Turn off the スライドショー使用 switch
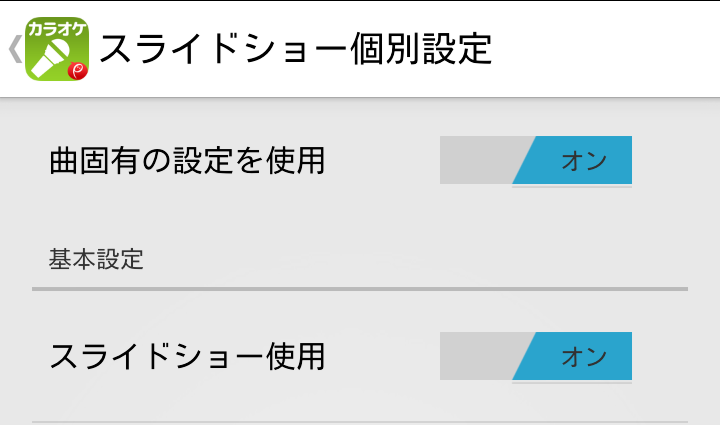The height and width of the screenshot is (425, 720). (x=536, y=356)
